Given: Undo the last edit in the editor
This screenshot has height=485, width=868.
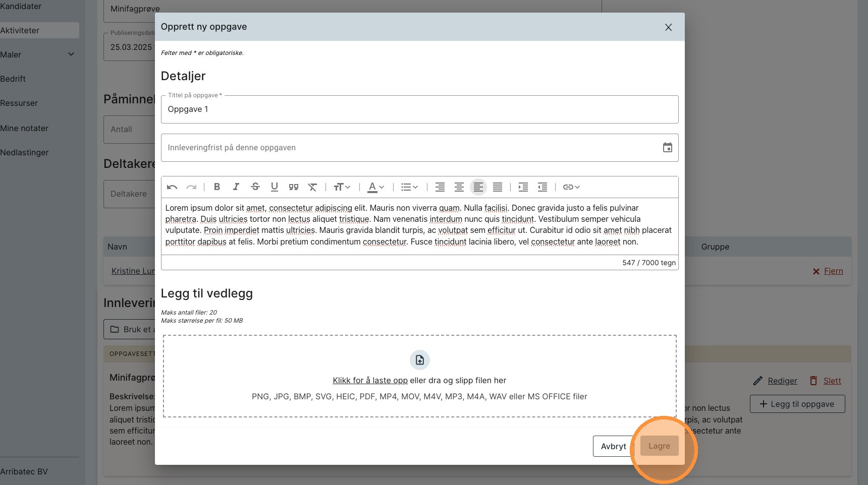Looking at the screenshot, I should tap(172, 187).
